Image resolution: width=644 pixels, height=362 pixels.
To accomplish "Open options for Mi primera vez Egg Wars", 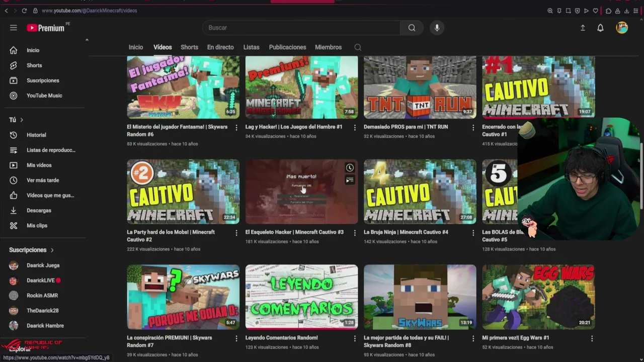I will click(592, 338).
